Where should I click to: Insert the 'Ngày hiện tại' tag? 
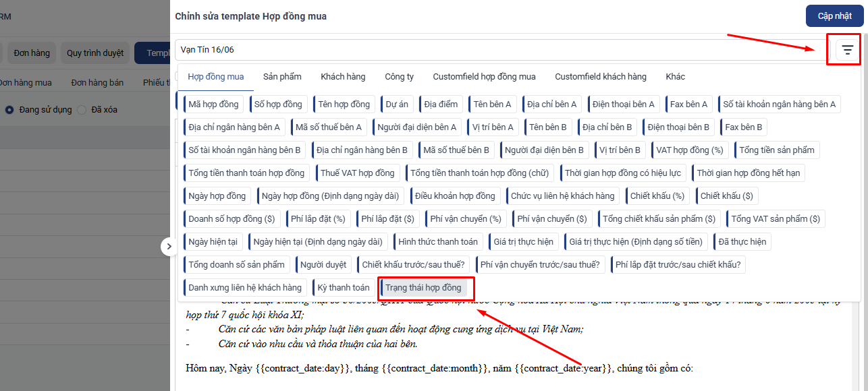(x=213, y=242)
